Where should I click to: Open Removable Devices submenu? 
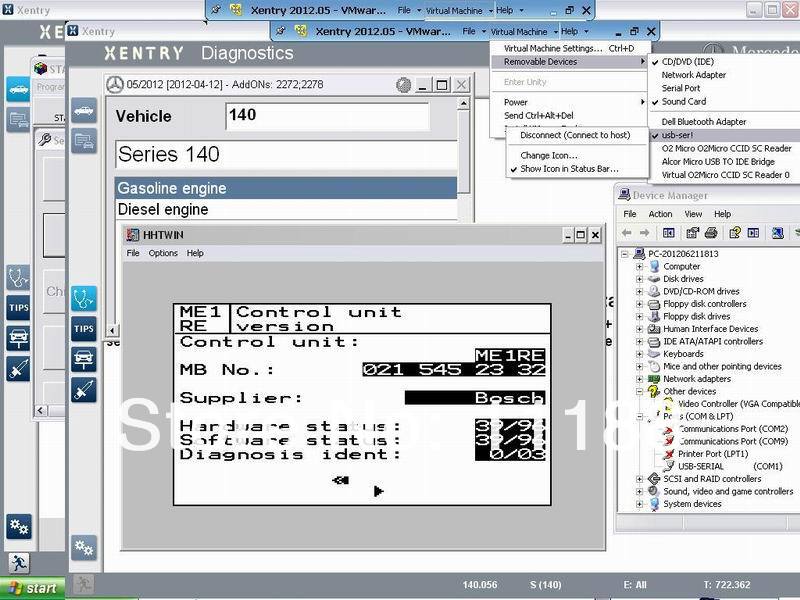[569, 62]
